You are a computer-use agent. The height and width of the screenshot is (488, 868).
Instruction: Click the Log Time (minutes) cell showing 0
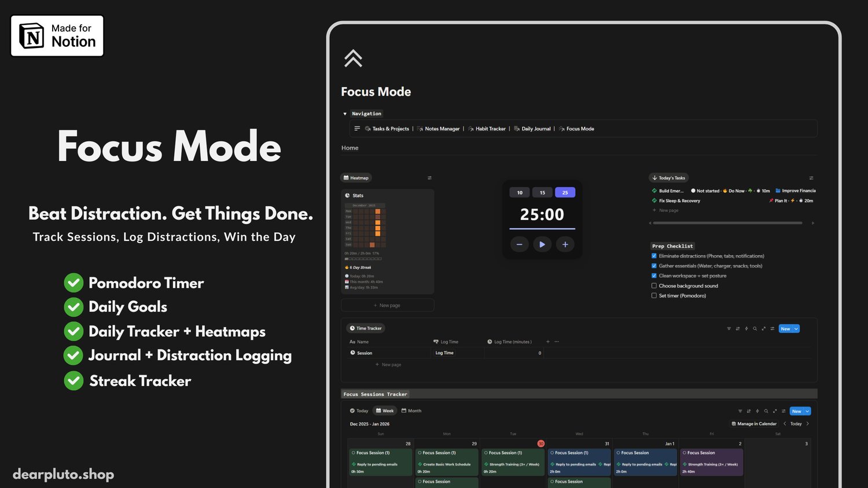tap(514, 353)
